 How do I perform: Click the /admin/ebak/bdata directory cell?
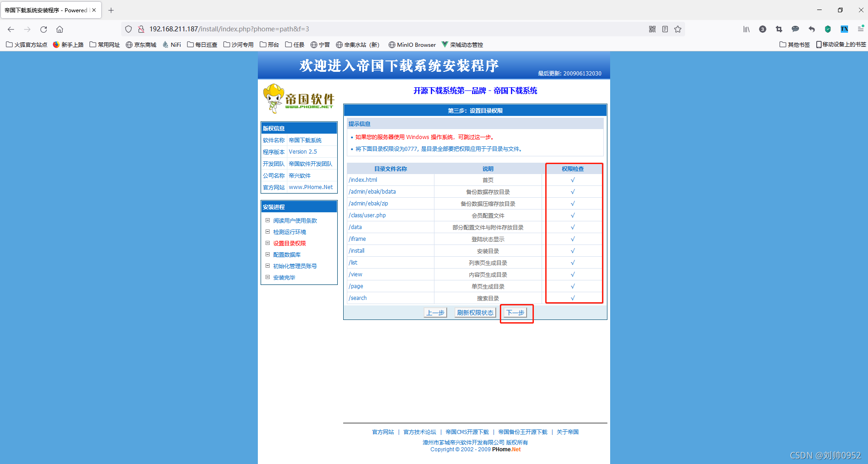pos(390,192)
